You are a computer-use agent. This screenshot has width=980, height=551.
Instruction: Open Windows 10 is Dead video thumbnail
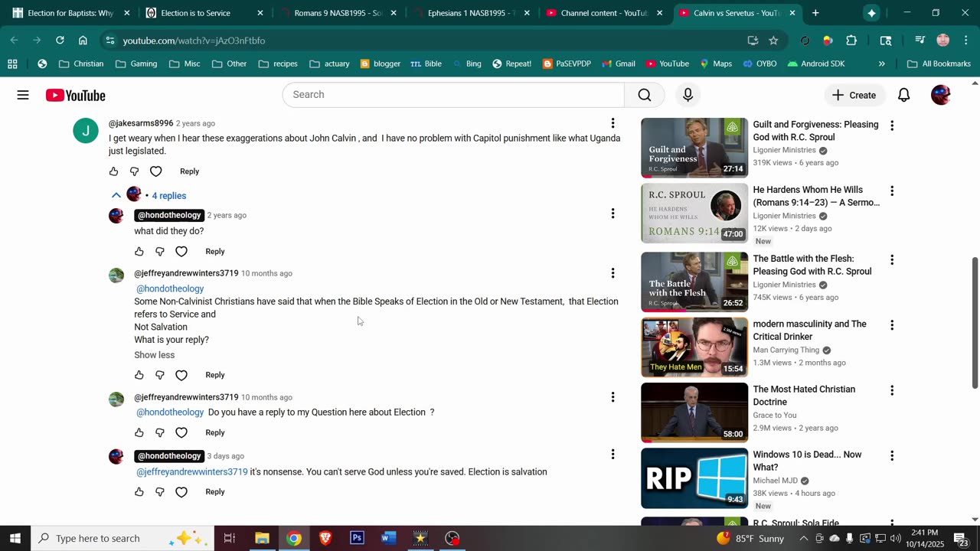tap(694, 478)
